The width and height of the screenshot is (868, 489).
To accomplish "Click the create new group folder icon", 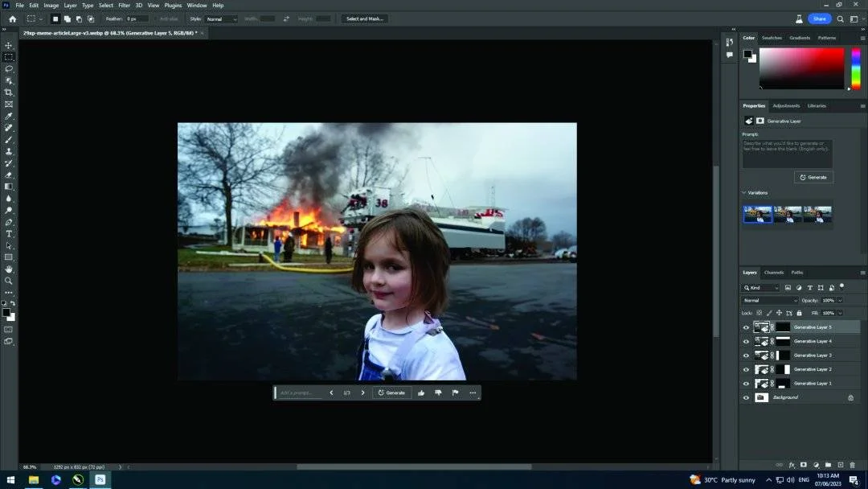I will pyautogui.click(x=828, y=465).
